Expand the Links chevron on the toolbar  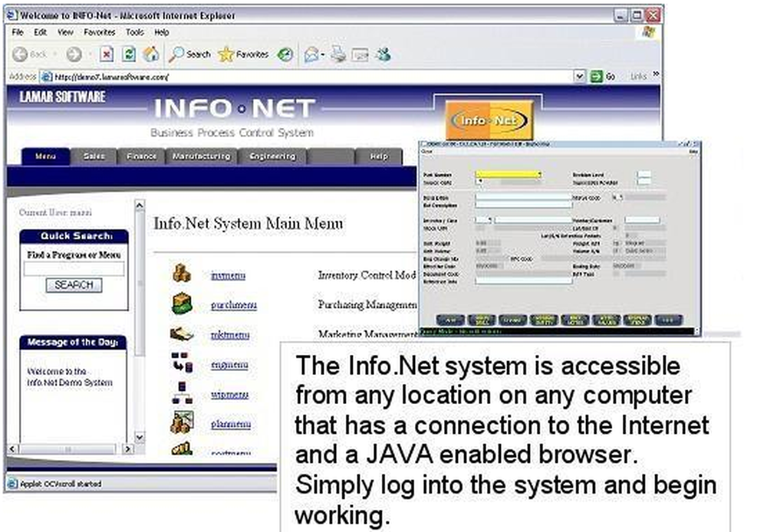pos(656,74)
